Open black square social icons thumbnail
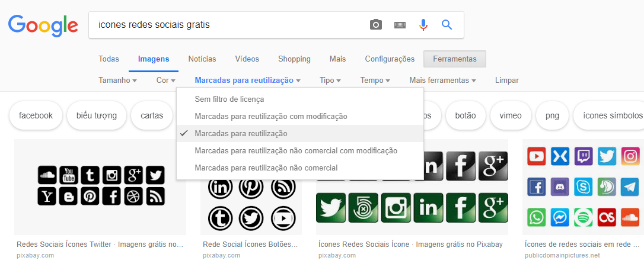Image resolution: width=644 pixels, height=267 pixels. [100, 186]
